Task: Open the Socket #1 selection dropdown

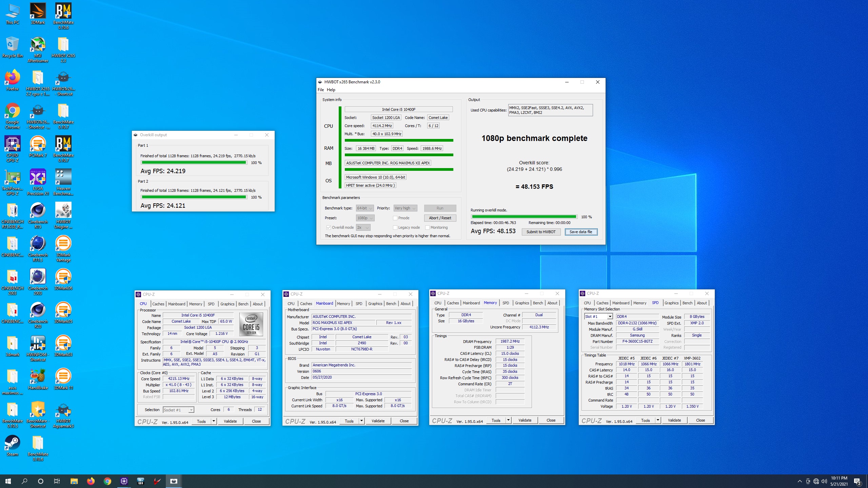Action: (178, 410)
